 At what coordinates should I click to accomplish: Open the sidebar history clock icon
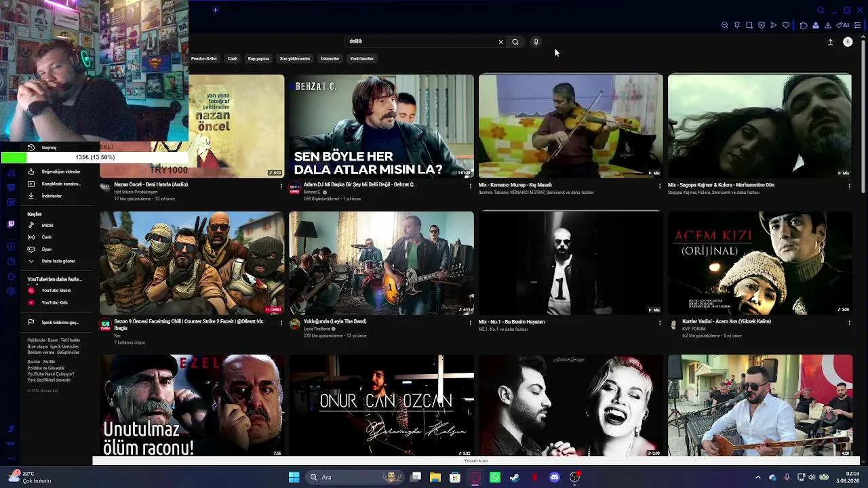point(11,262)
